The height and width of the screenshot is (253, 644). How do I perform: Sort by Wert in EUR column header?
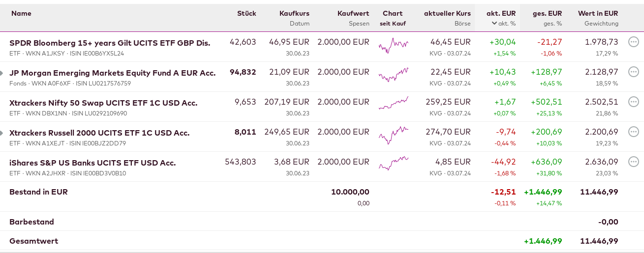pos(598,13)
